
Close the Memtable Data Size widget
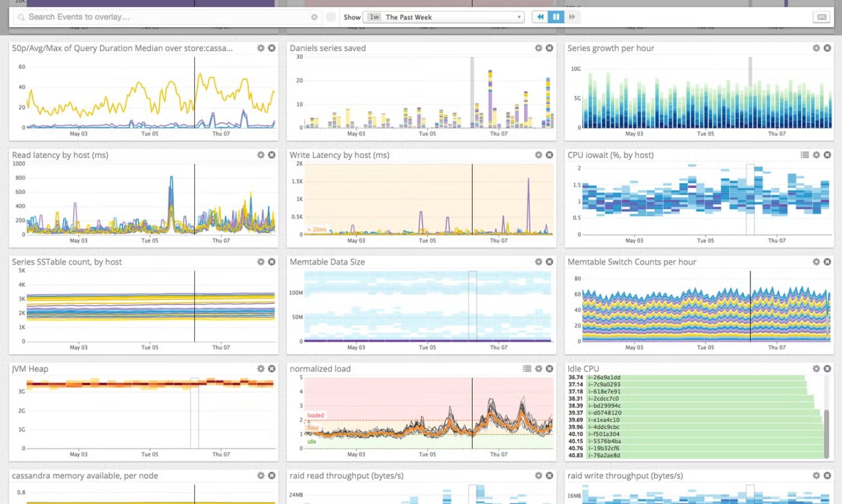pos(550,261)
